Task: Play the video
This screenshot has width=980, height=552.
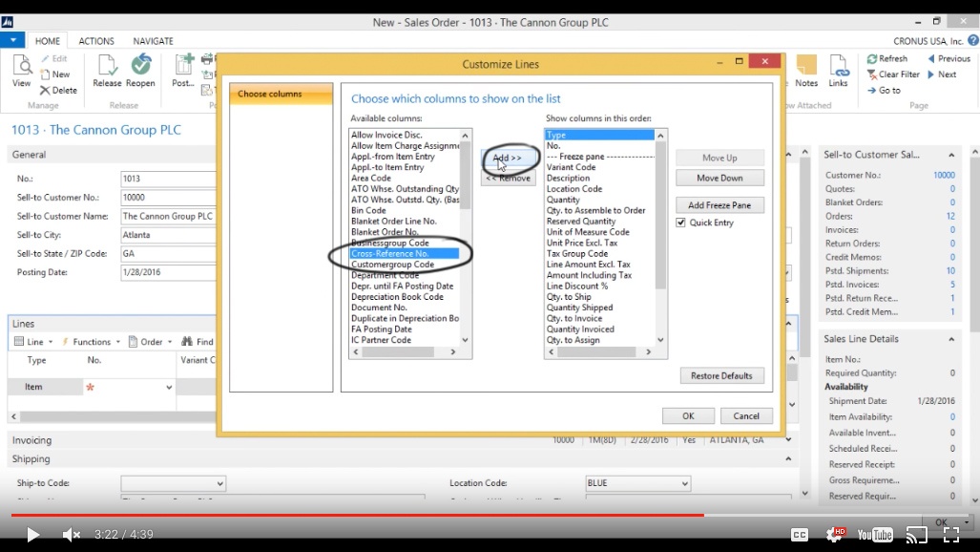Action: tap(32, 535)
